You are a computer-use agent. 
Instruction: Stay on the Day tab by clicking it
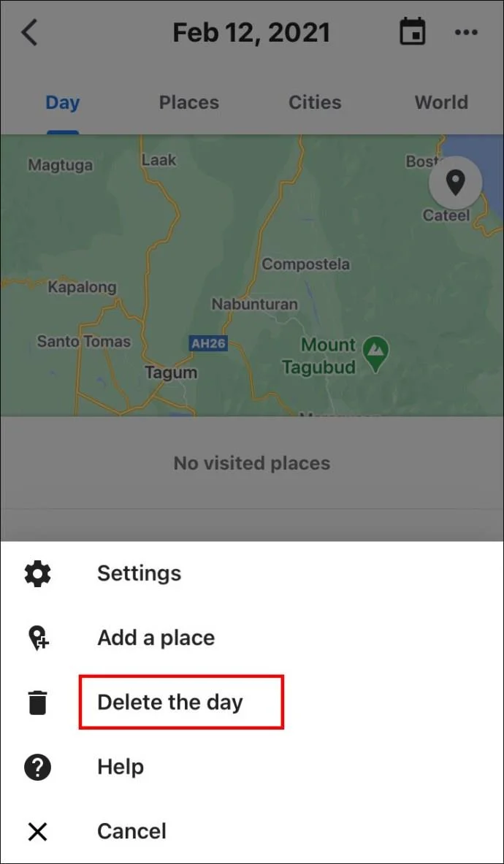62,102
